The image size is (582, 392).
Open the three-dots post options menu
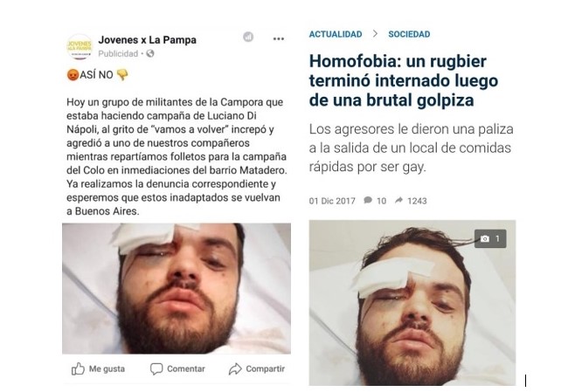(x=279, y=38)
